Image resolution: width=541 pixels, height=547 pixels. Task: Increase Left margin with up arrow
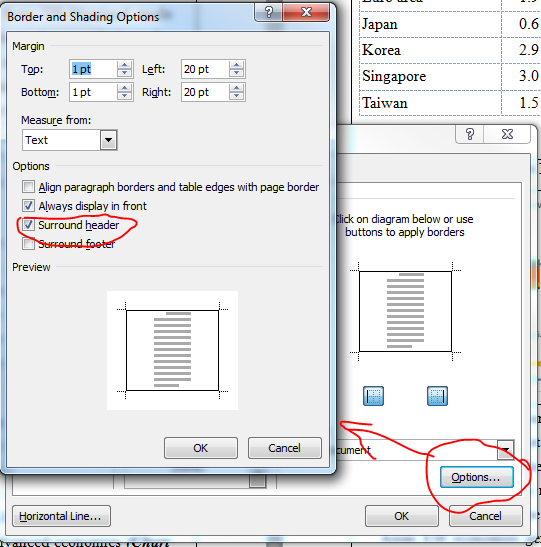[x=236, y=65]
